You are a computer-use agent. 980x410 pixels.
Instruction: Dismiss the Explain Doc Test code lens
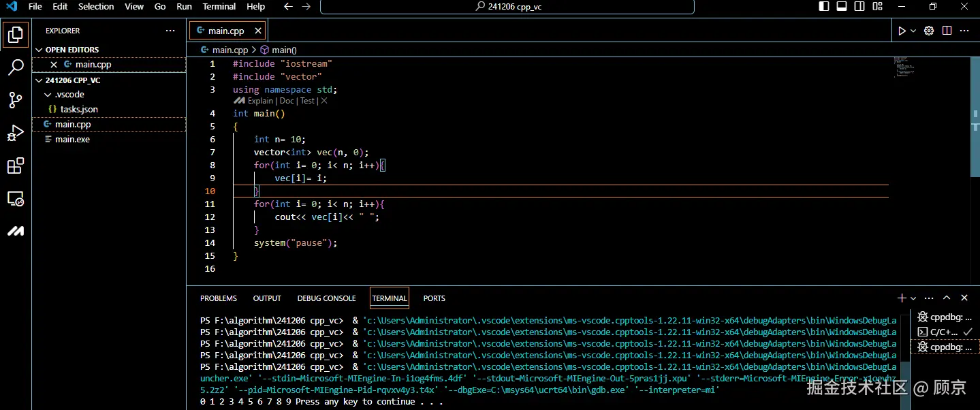324,101
